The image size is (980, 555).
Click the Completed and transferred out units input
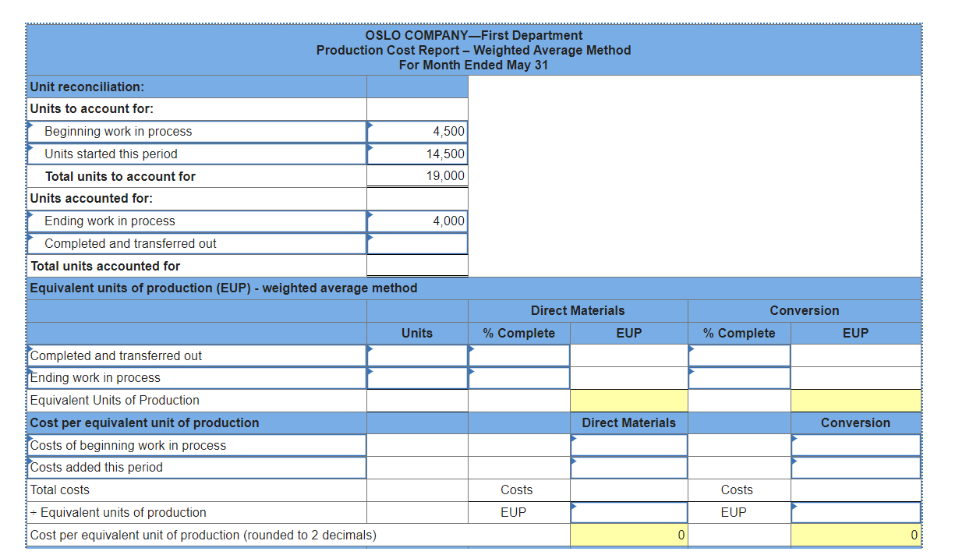point(417,243)
